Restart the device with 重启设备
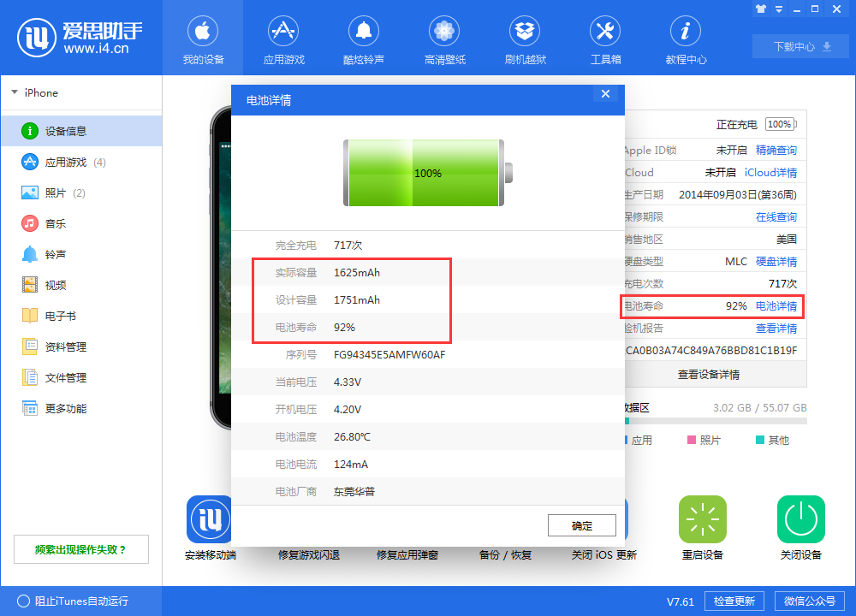 click(x=702, y=519)
